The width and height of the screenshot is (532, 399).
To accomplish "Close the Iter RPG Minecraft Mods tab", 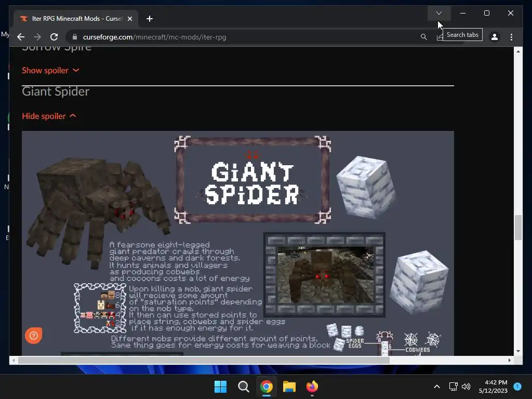I will pyautogui.click(x=130, y=19).
